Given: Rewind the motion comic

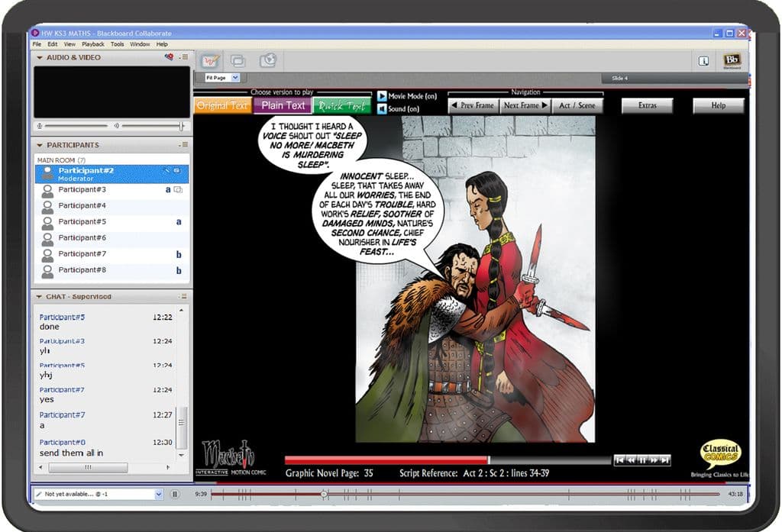Looking at the screenshot, I should pyautogui.click(x=631, y=459).
